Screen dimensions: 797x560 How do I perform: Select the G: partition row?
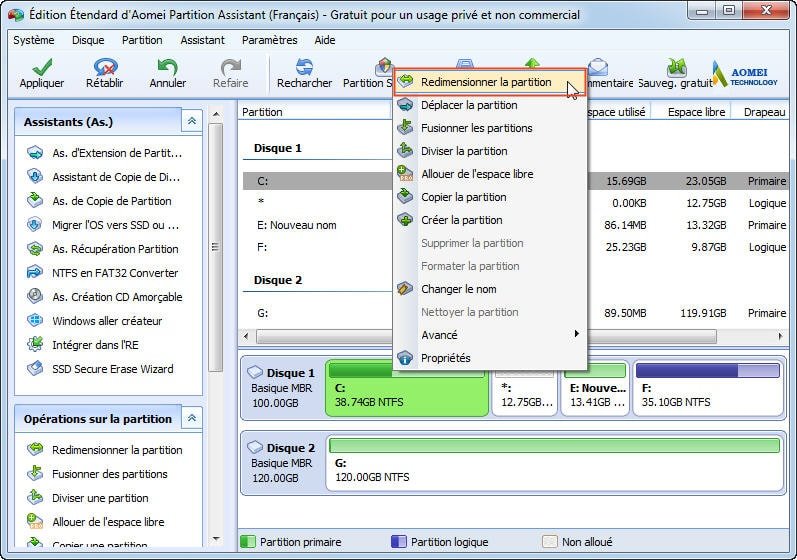click(x=515, y=313)
